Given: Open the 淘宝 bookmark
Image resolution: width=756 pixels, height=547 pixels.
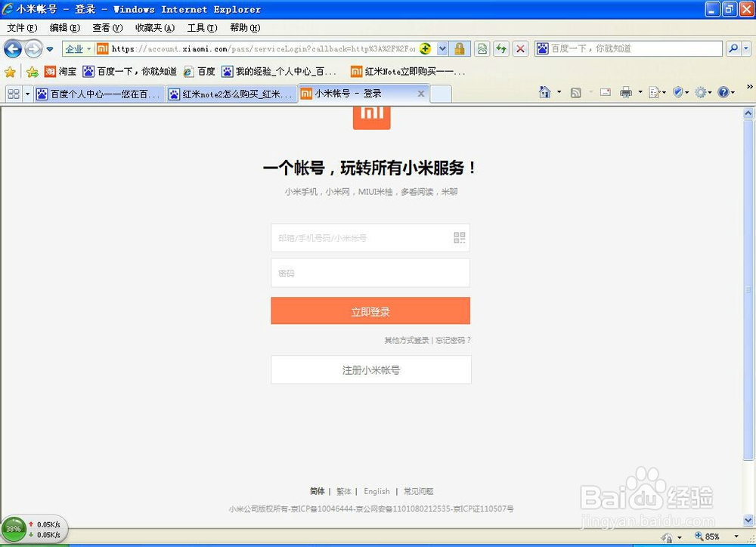Looking at the screenshot, I should 60,72.
